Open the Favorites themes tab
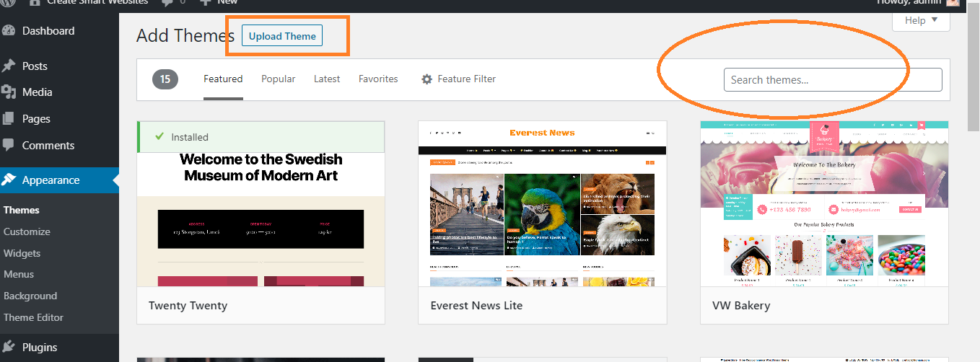 pyautogui.click(x=378, y=79)
